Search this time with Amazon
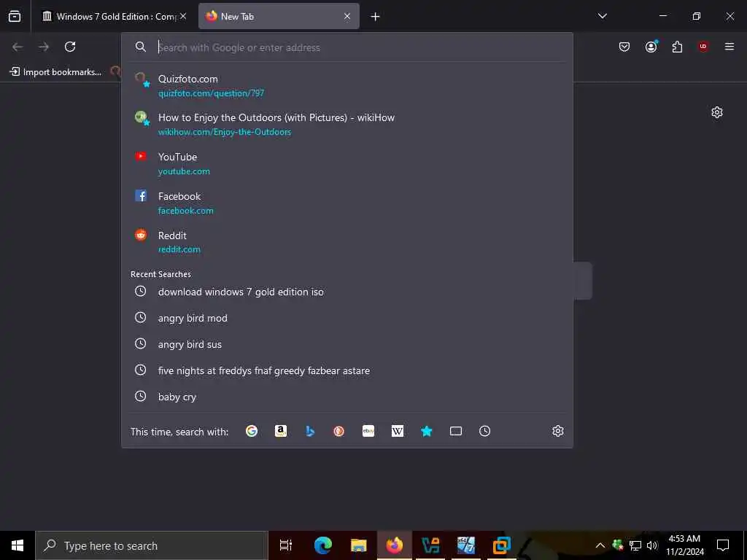Viewport: 747px width, 560px height. point(281,431)
